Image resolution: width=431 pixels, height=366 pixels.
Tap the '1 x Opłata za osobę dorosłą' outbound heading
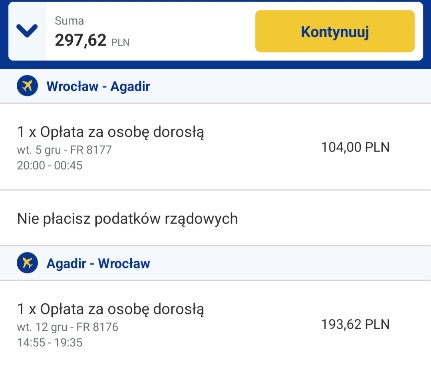click(110, 132)
